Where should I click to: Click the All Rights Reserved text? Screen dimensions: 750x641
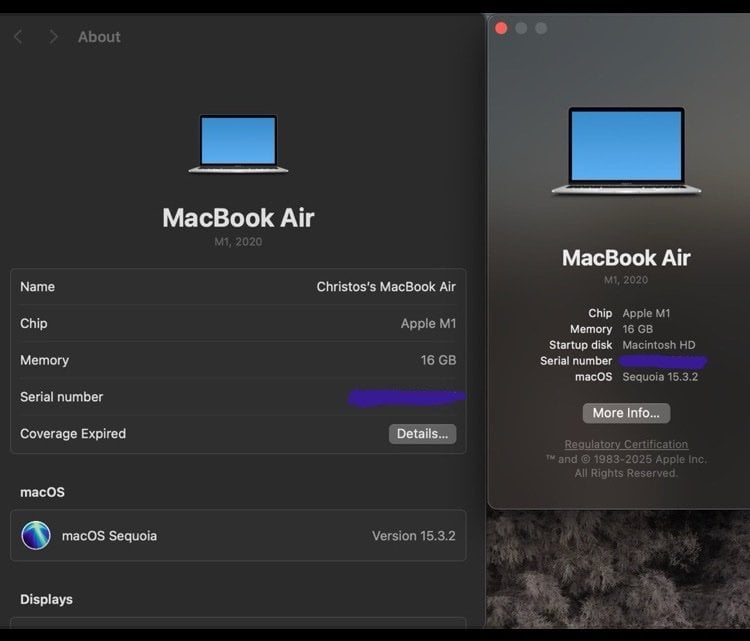click(x=626, y=473)
